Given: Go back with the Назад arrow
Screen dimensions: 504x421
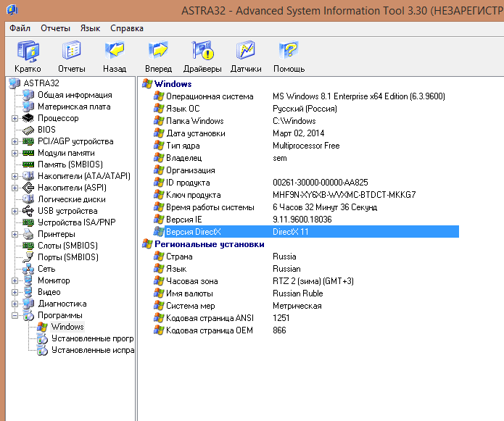Looking at the screenshot, I should pyautogui.click(x=115, y=57).
